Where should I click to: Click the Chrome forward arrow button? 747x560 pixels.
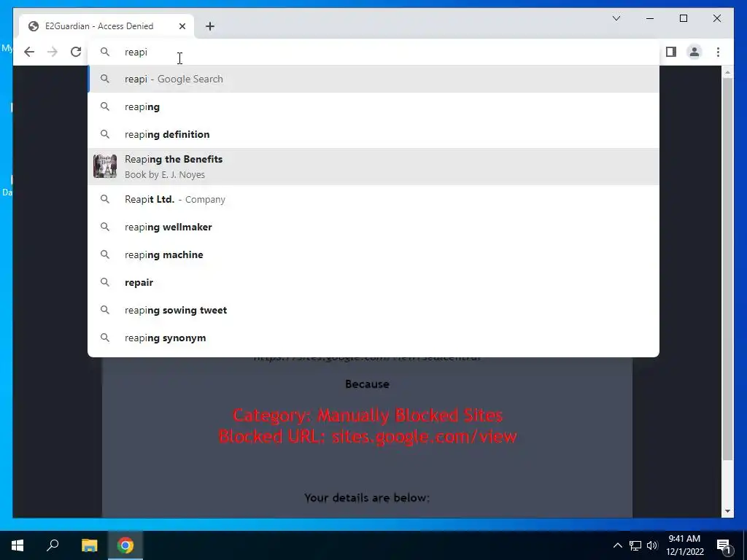[53, 52]
